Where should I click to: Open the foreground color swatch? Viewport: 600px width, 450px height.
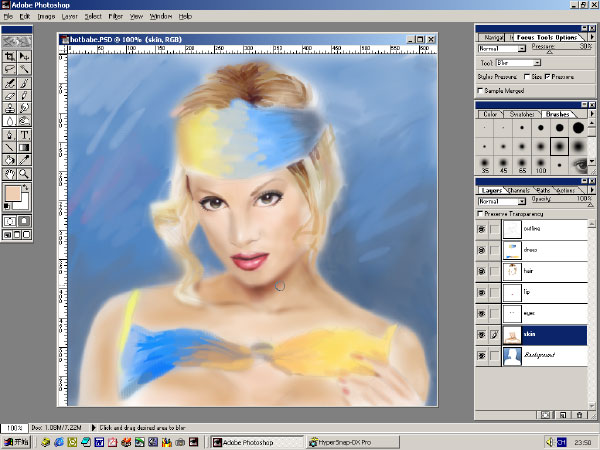coord(12,194)
